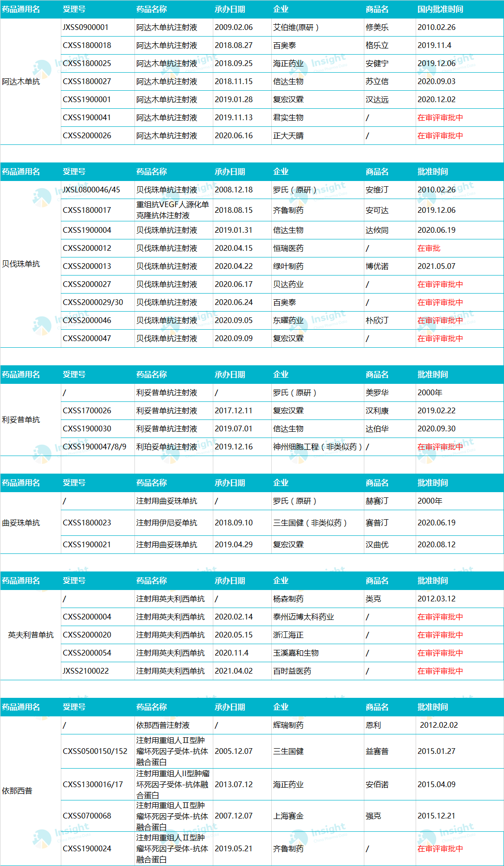The height and width of the screenshot is (866, 504).
Task: Select trade name 安健宁
Action: (377, 64)
